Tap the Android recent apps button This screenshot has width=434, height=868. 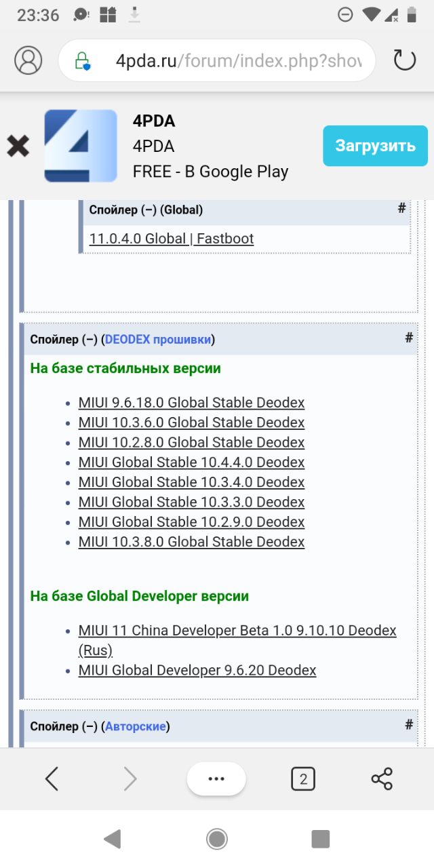point(321,839)
